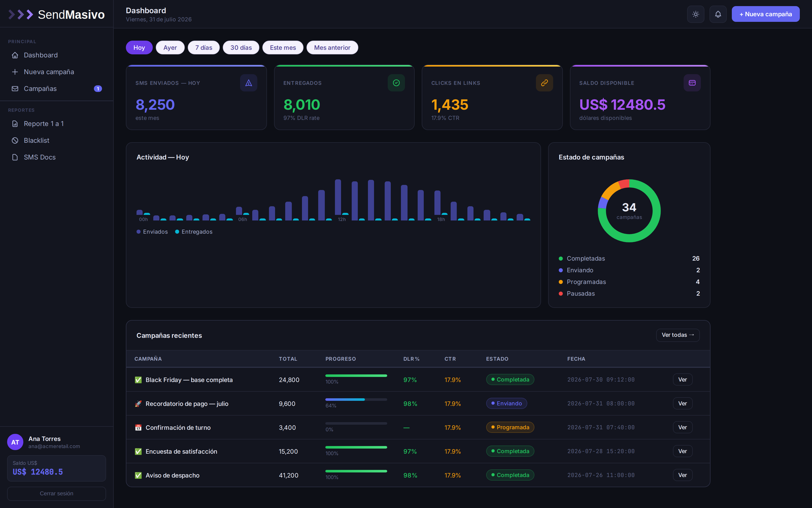
Task: Click Ver for Black Friday campaign
Action: 683,380
